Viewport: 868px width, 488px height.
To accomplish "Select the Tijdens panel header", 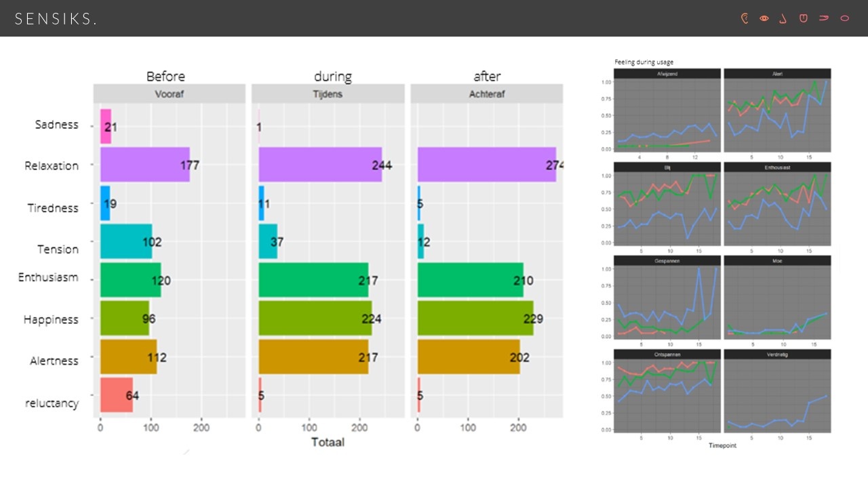I will tap(328, 94).
